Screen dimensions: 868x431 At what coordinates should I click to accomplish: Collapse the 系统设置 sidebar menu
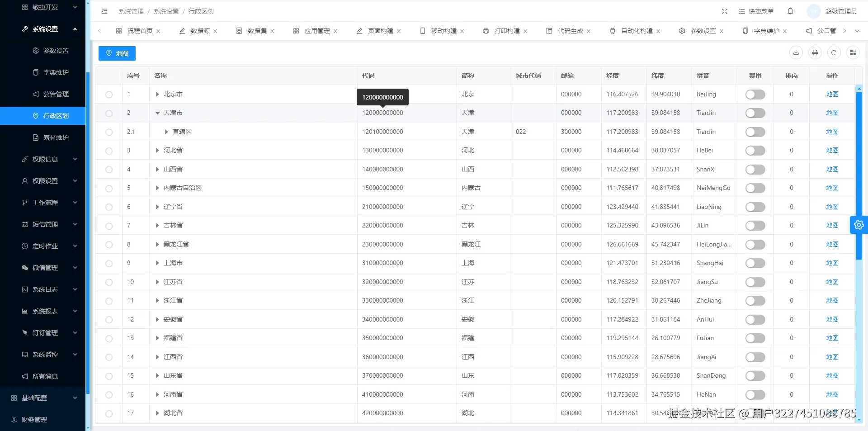[x=43, y=29]
